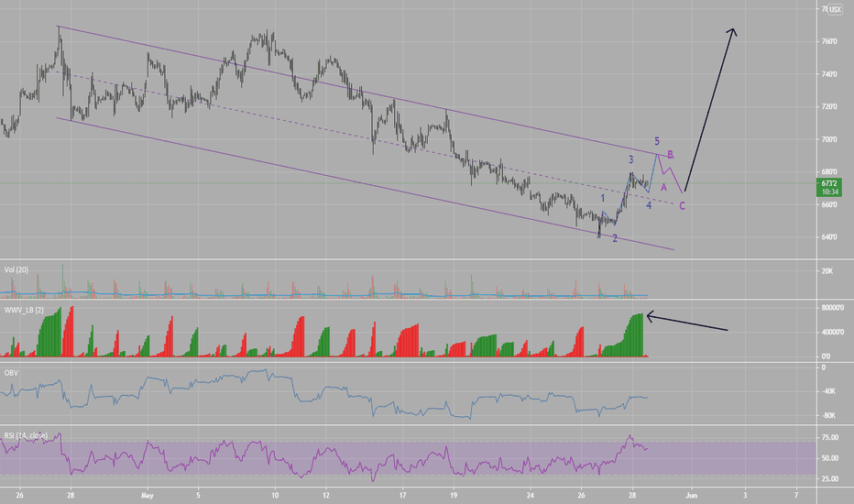This screenshot has height=504, width=854.
Task: Click the 10 date label on time axis
Action: coord(275,495)
